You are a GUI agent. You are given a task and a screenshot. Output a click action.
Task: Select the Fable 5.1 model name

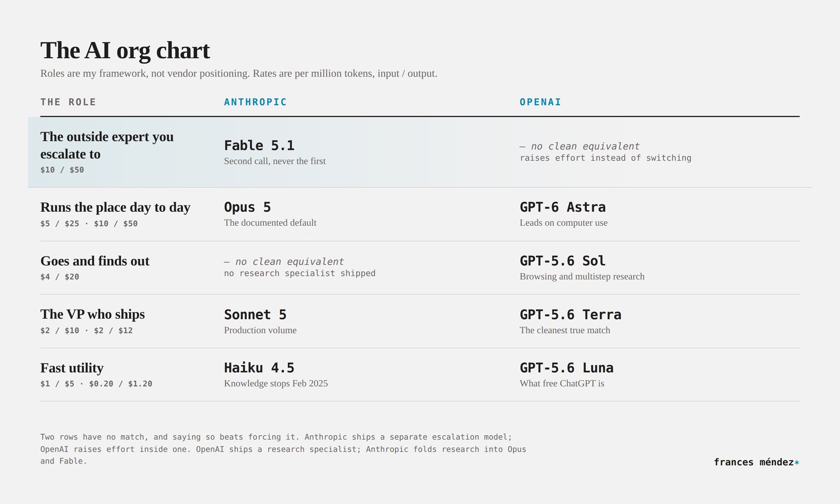(x=259, y=146)
